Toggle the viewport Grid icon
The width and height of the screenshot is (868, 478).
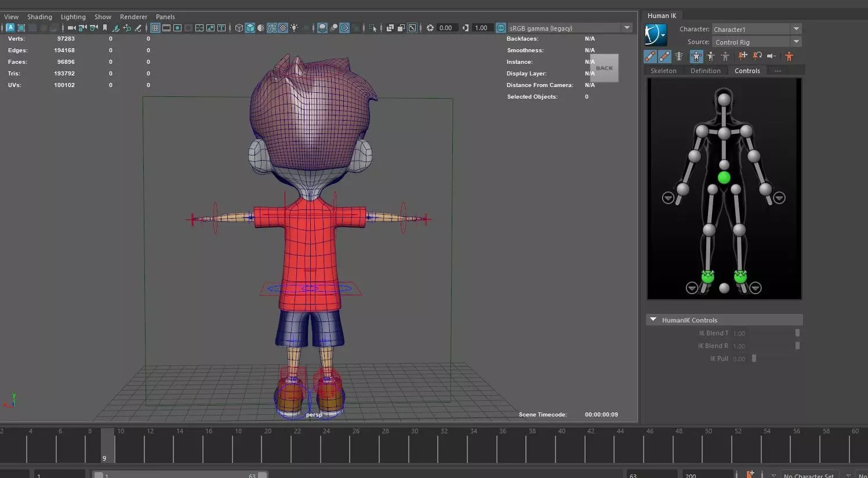[x=155, y=28]
